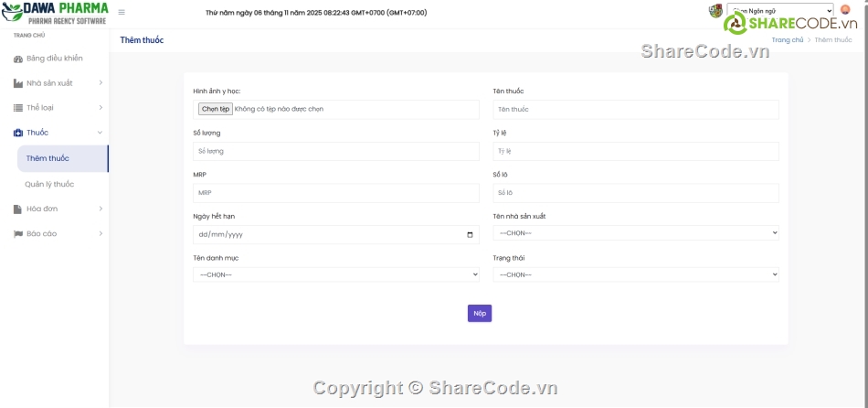Click Trang chủ breadcrumb link
Viewport: 868px width, 408px height.
point(787,40)
